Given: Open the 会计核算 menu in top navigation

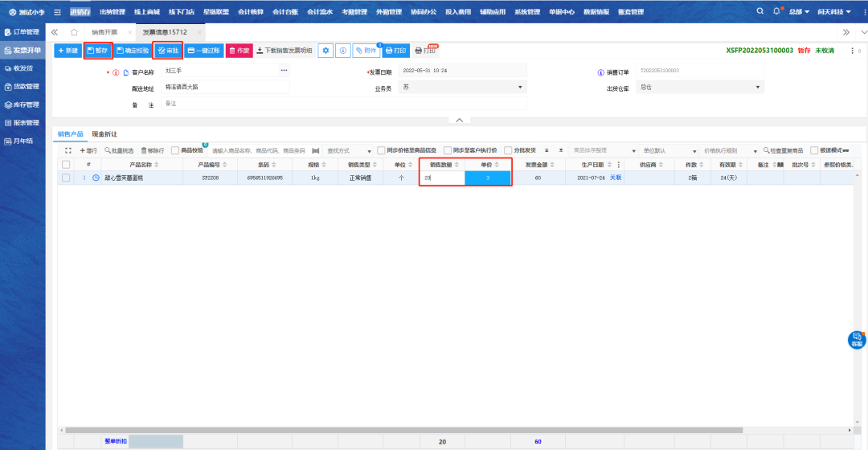Looking at the screenshot, I should pos(250,12).
